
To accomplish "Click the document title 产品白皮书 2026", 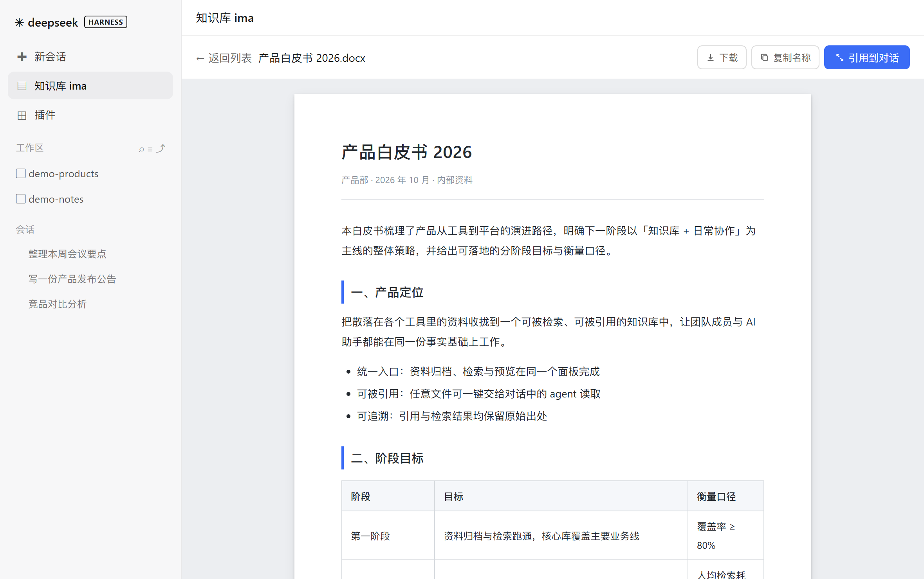I will click(x=406, y=152).
